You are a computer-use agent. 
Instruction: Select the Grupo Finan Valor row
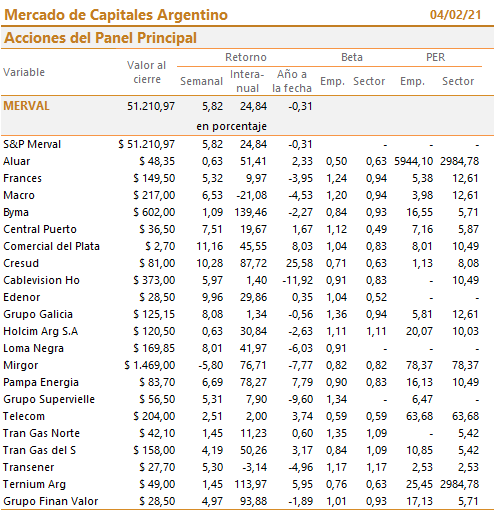[247, 501]
